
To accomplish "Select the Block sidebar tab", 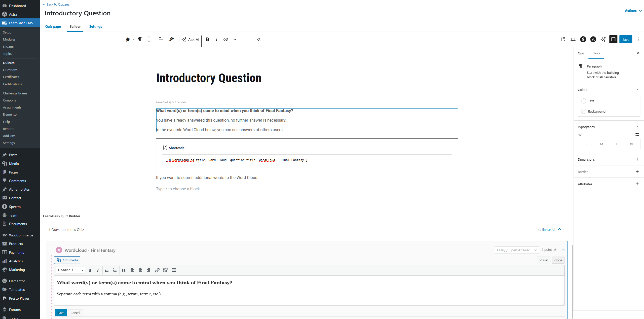I will 596,53.
